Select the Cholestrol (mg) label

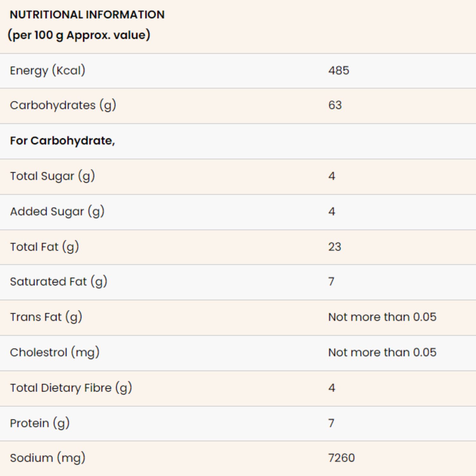coord(55,352)
